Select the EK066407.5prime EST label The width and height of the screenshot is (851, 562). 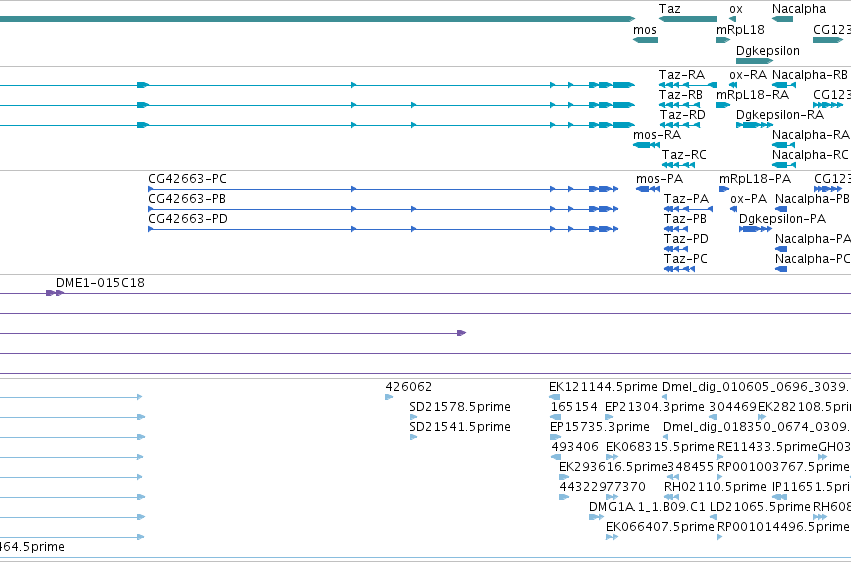pos(660,528)
